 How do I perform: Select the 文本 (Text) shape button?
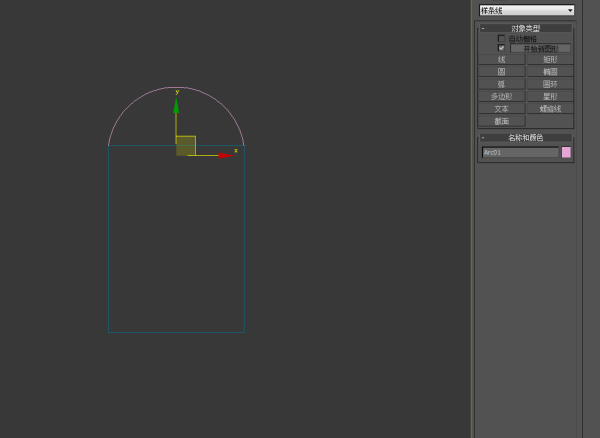pos(502,109)
